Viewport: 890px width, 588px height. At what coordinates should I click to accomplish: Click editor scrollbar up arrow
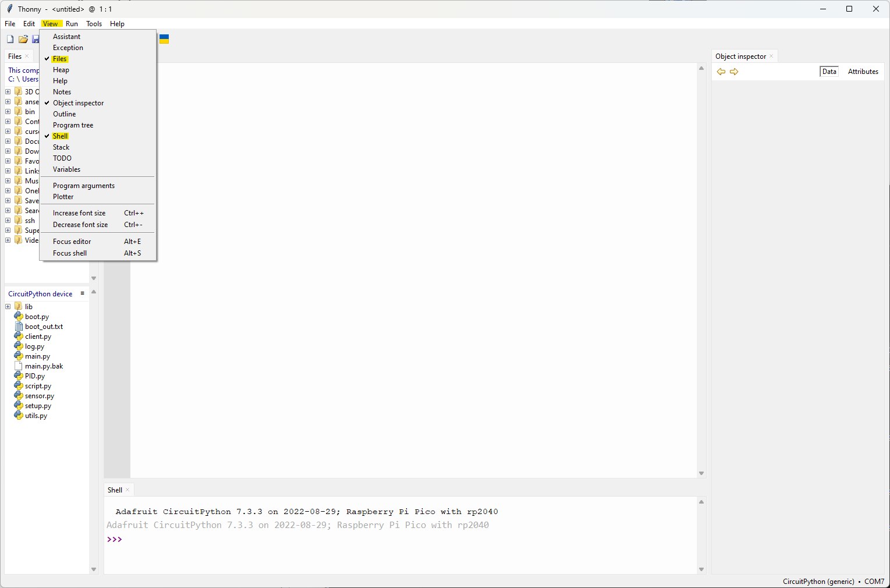pos(701,69)
